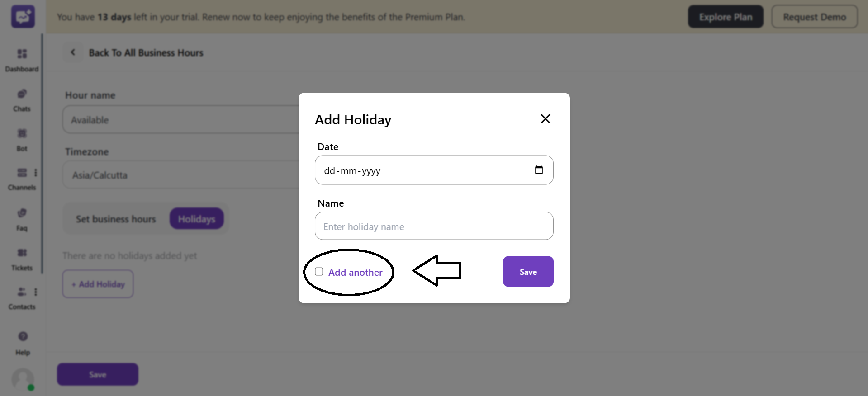868x396 pixels.
Task: Open the Bot section
Action: click(x=22, y=133)
